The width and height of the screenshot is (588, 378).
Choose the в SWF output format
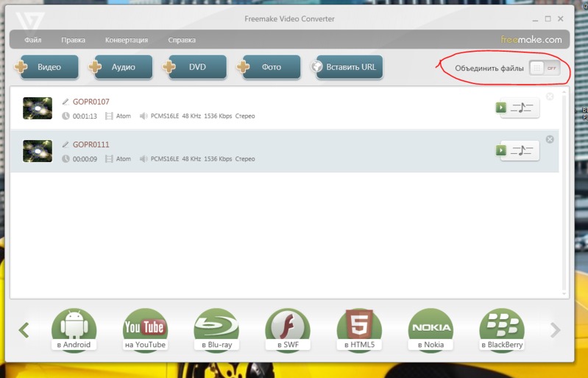288,329
